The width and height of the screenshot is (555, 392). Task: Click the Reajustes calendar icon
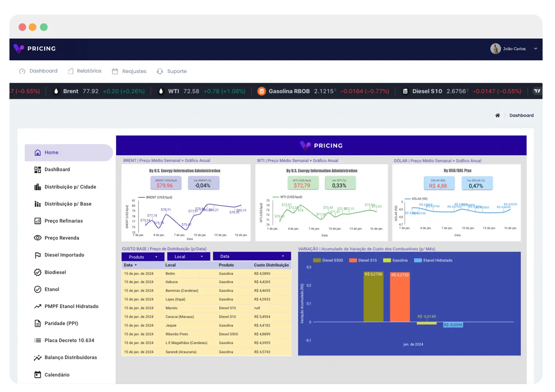[x=115, y=71]
